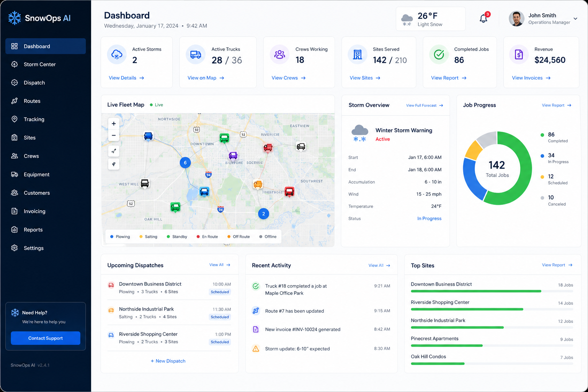The width and height of the screenshot is (588, 392).
Task: Go to Crews in the sidebar
Action: point(46,156)
